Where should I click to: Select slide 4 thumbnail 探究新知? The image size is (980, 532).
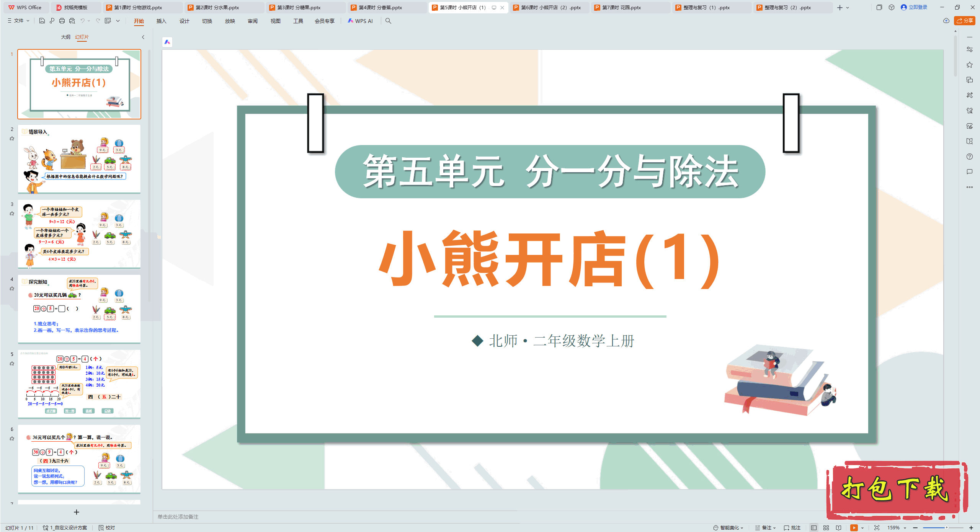pyautogui.click(x=79, y=308)
